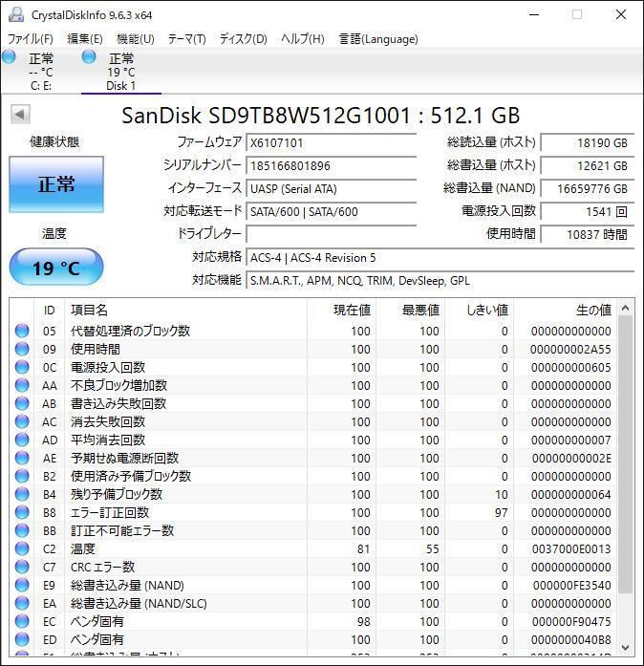This screenshot has height=666, width=644.
Task: Click the Disk 1 status orb
Action: (x=89, y=57)
